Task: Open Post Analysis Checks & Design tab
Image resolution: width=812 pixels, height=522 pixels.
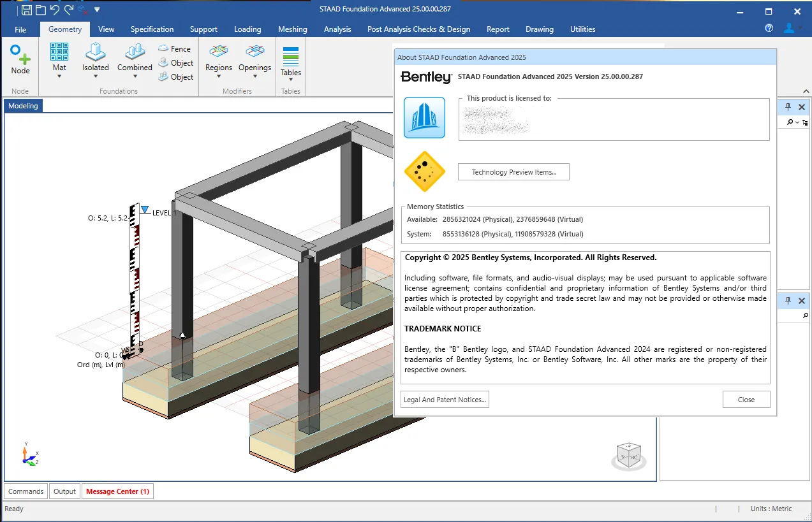Action: [418, 29]
